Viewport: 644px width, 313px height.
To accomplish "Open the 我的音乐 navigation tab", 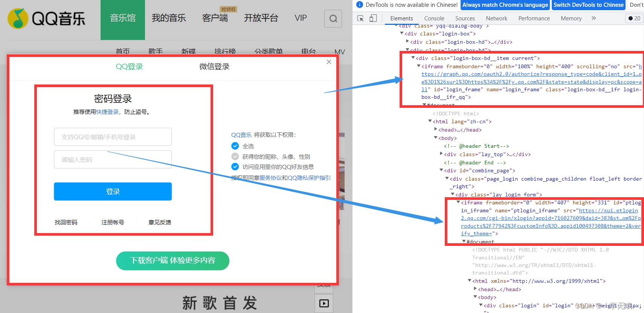I will (x=169, y=18).
